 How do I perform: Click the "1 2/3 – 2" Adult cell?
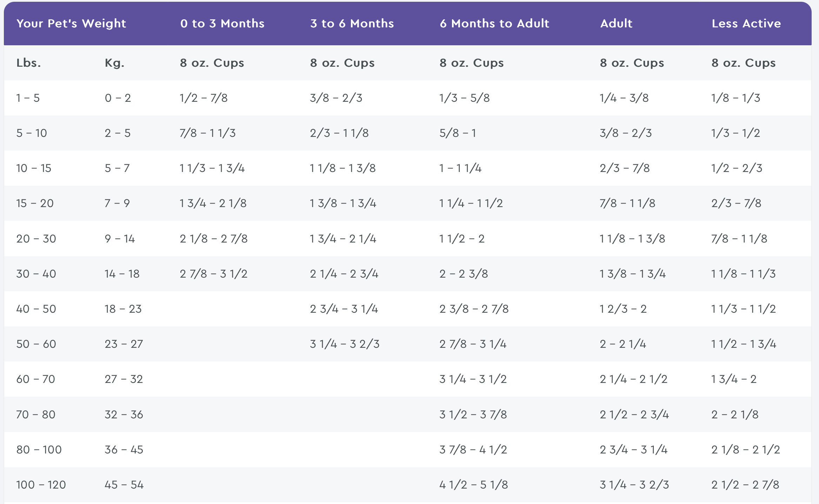click(623, 309)
